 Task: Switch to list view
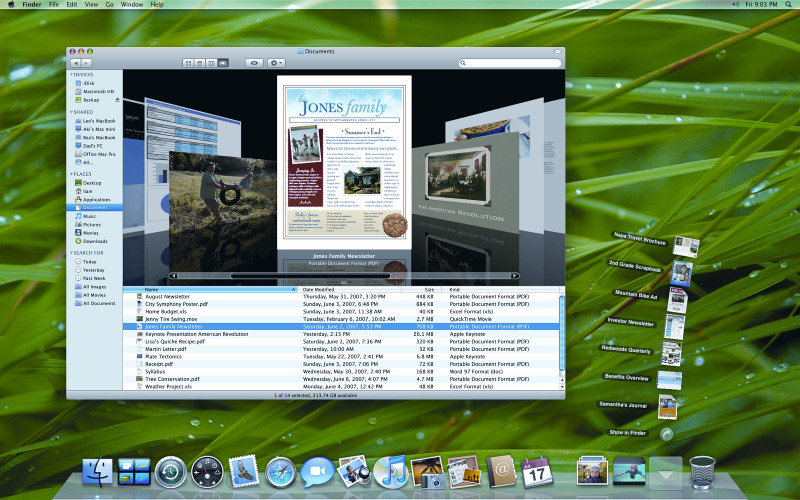click(199, 63)
